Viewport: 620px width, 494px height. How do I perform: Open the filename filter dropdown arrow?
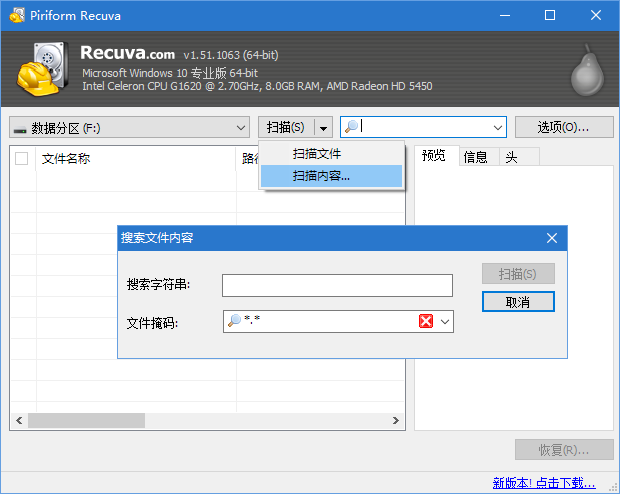498,127
